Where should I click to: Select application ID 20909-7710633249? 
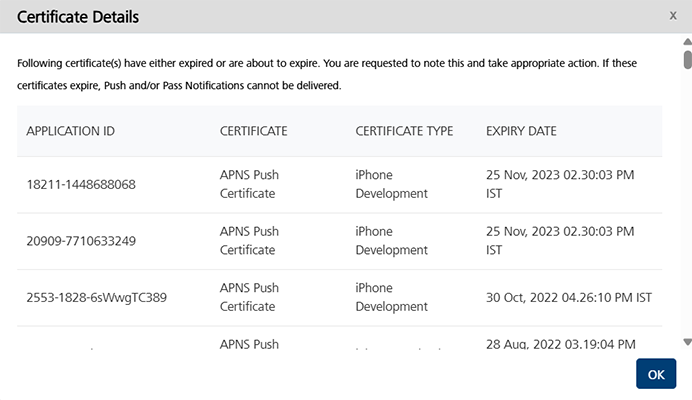coord(81,241)
